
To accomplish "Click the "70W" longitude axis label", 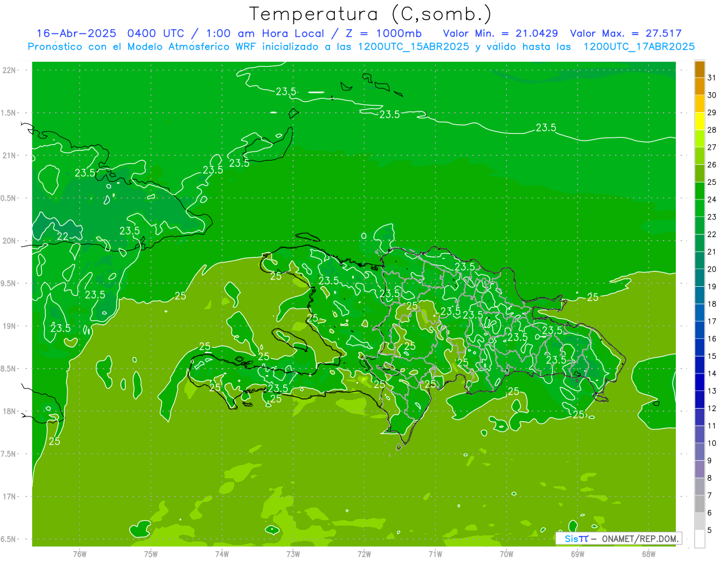I will point(507,554).
